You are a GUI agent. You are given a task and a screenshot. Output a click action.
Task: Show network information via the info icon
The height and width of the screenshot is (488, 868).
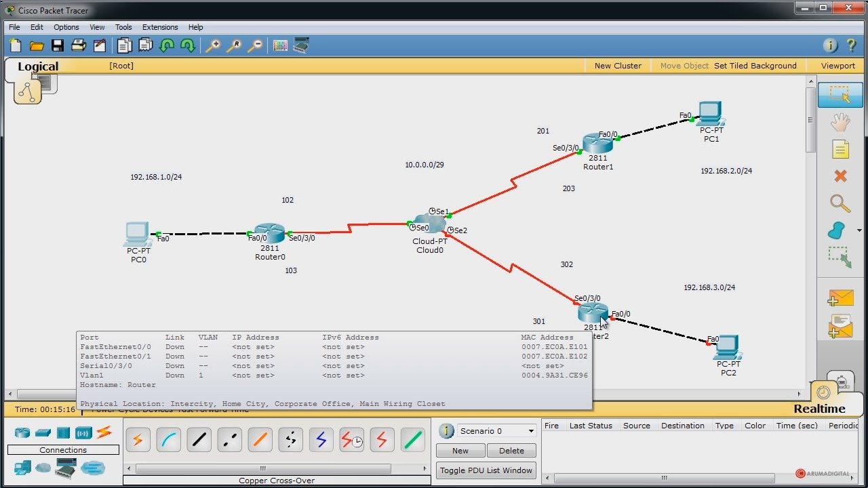click(x=830, y=45)
